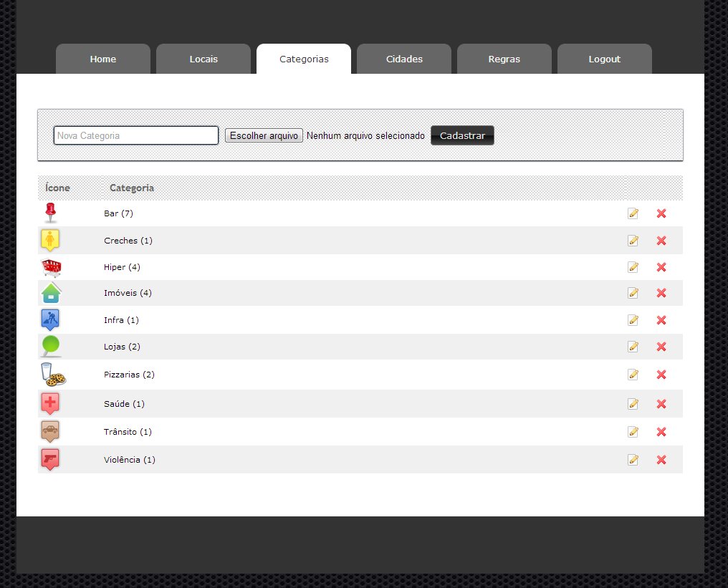Edit the Hiper category
Viewport: 728px width, 588px height.
[633, 267]
